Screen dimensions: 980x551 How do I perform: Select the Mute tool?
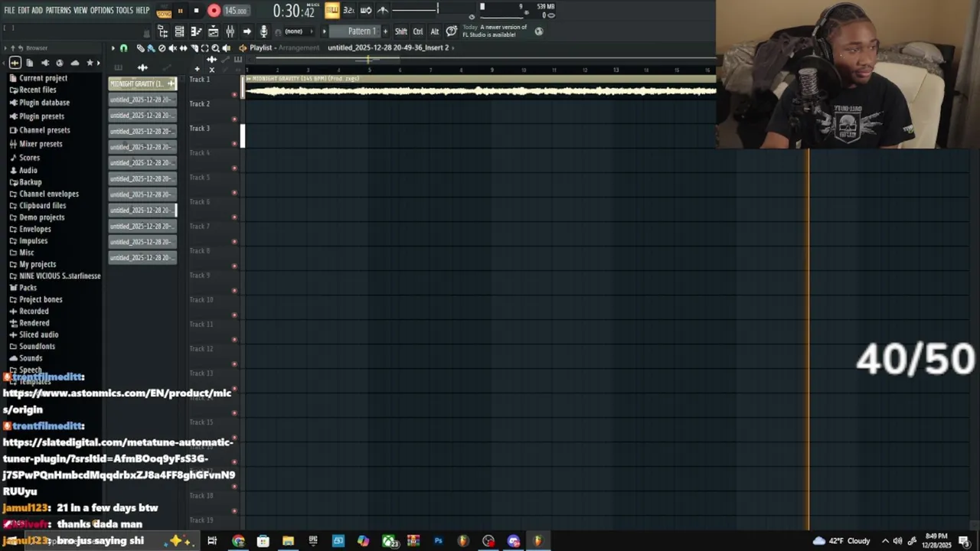pos(172,47)
